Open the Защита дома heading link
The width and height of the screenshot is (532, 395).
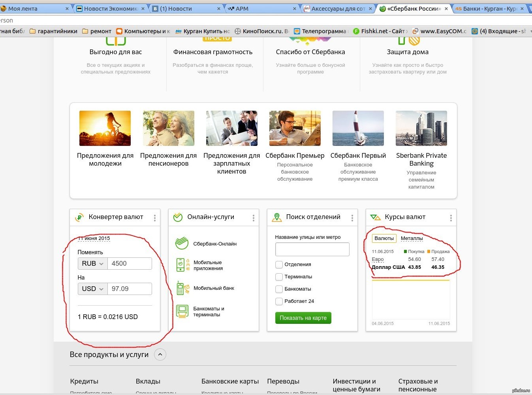tap(408, 52)
